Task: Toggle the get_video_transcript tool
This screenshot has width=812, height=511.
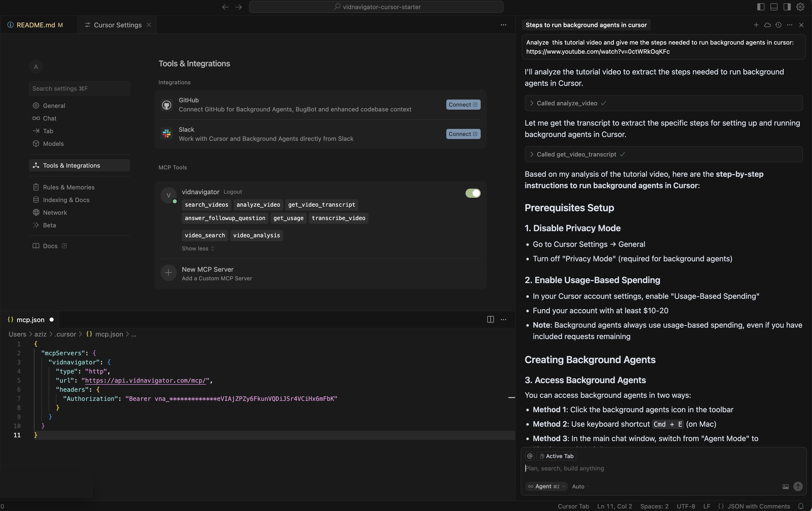Action: coord(321,205)
